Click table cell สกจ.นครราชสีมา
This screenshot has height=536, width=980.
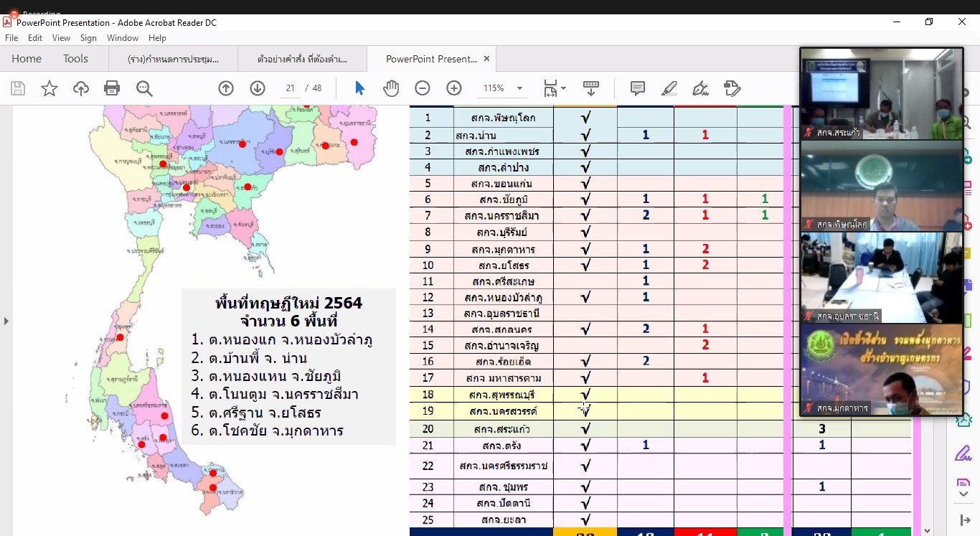(502, 215)
